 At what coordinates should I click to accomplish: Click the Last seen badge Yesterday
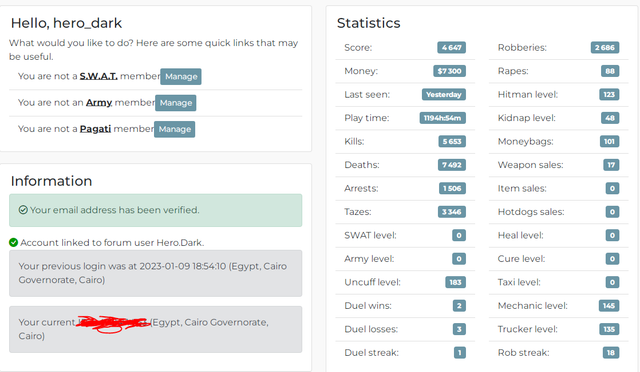coord(444,94)
